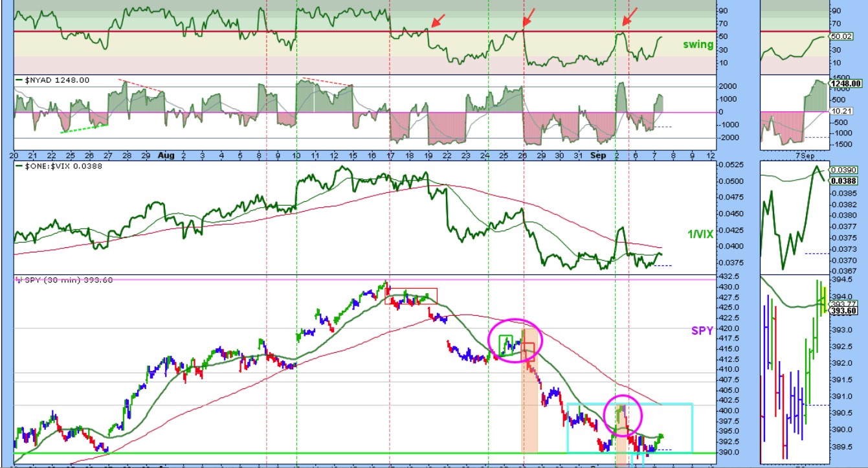Click the 50.02 swing value tag
Viewport: 868px width, 468px height.
click(x=841, y=37)
